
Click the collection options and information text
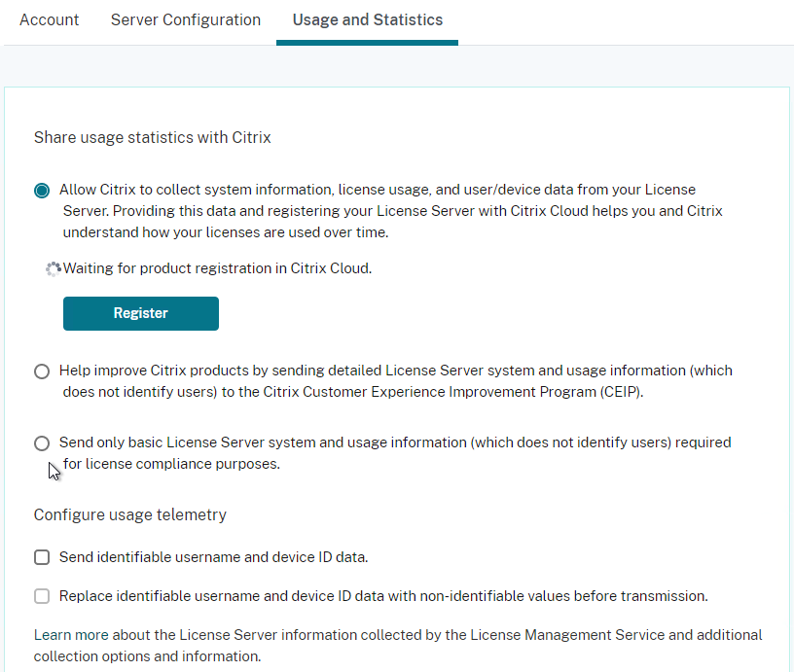pyautogui.click(x=147, y=656)
